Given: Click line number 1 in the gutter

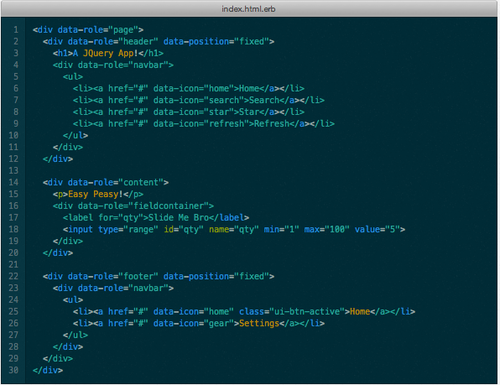Looking at the screenshot, I should (16, 30).
